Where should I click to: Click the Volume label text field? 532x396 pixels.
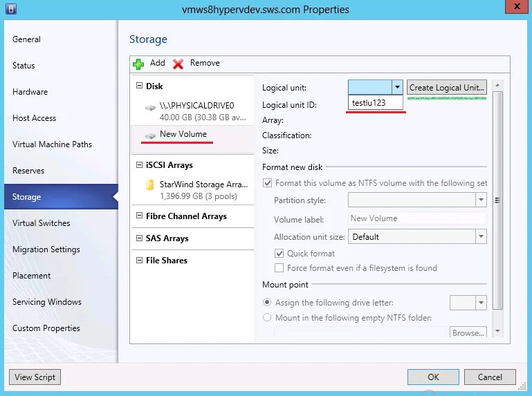[x=416, y=218]
